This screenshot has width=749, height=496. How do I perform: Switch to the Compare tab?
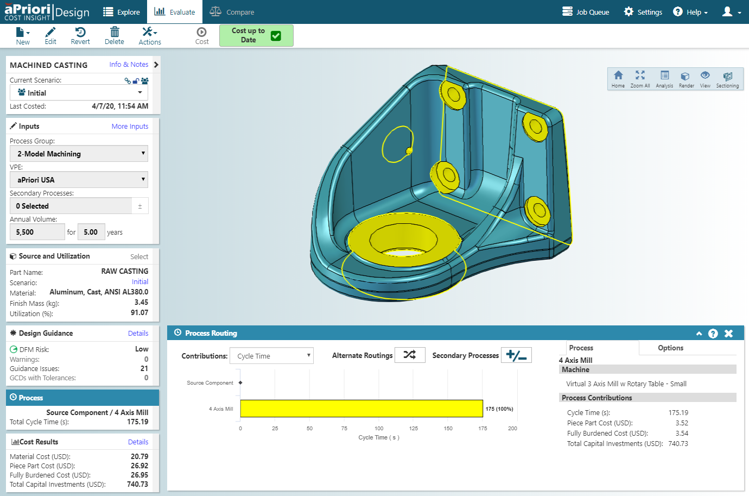pos(231,12)
